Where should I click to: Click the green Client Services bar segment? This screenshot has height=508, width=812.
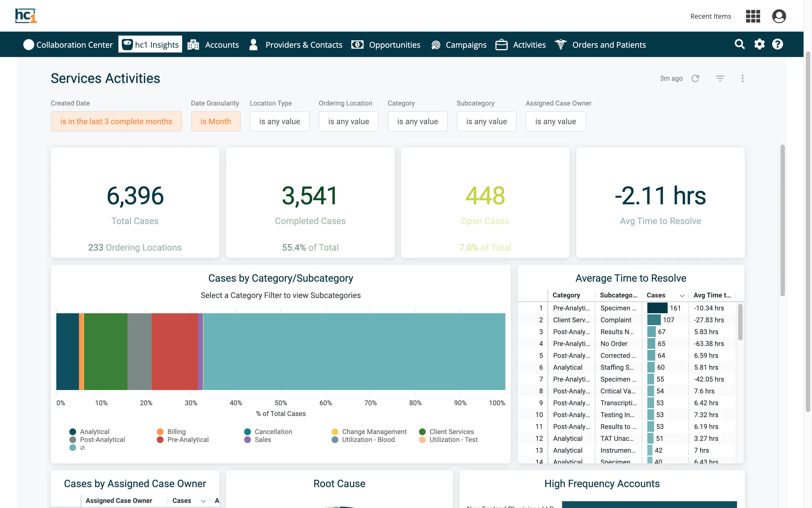pos(105,351)
